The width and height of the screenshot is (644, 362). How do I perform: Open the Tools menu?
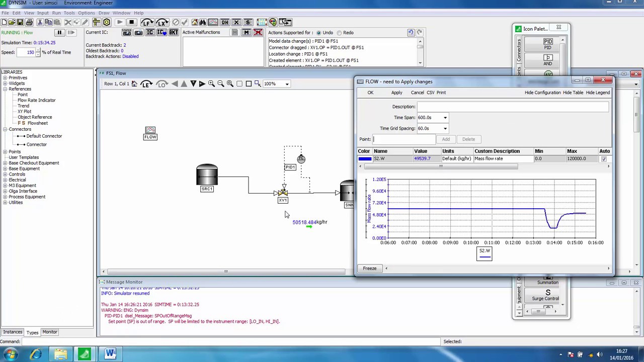click(69, 13)
